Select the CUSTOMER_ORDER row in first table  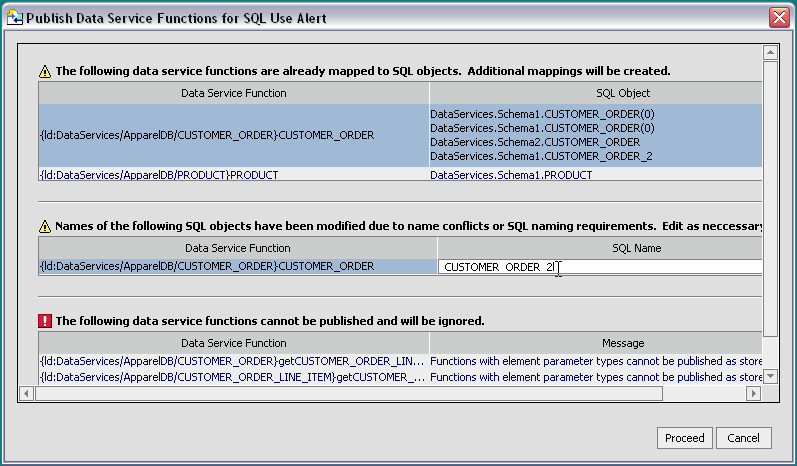pyautogui.click(x=400, y=135)
